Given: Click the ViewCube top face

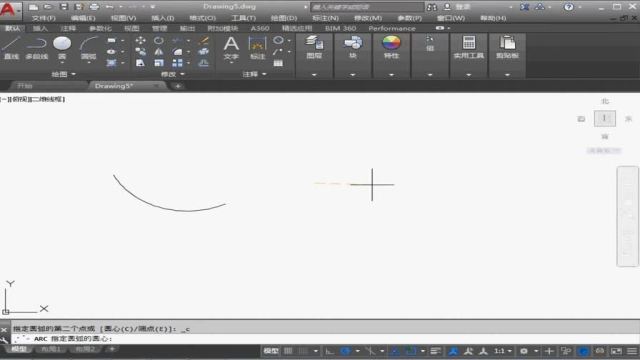Looking at the screenshot, I should (x=604, y=118).
